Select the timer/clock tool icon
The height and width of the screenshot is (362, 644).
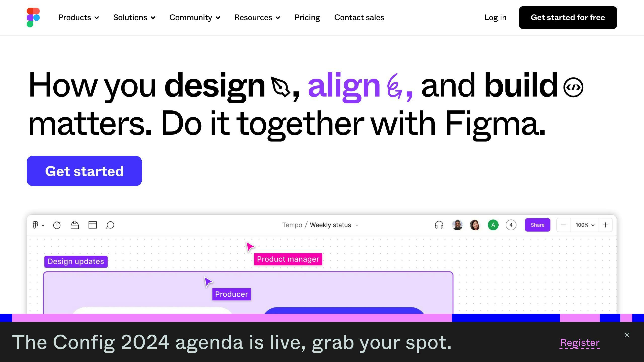57,224
